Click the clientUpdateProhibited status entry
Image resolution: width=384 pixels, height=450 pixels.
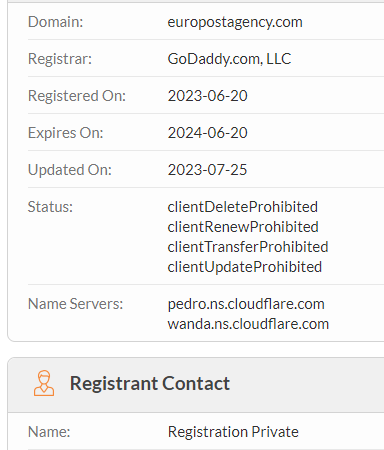[245, 267]
